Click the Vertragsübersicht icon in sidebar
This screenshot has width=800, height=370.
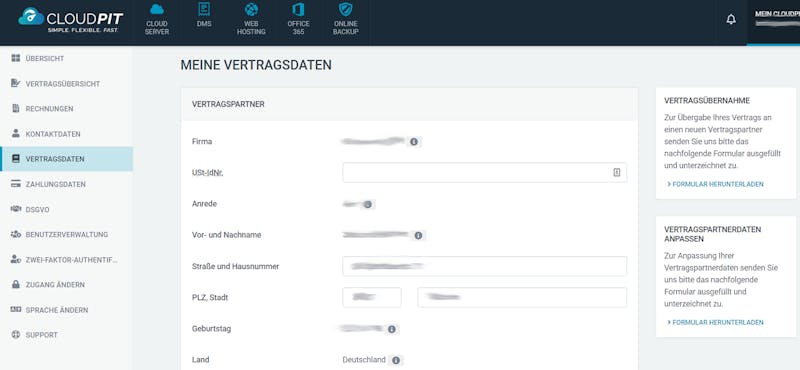point(15,83)
